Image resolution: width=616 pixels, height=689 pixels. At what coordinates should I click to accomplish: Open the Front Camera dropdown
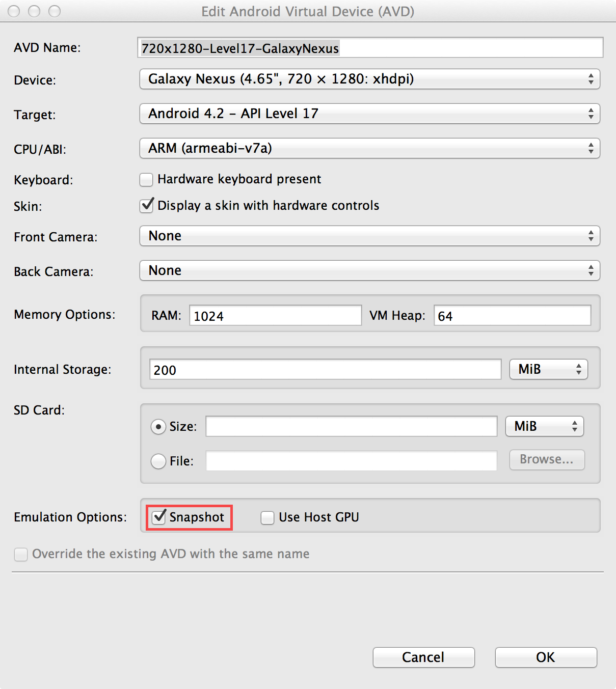click(370, 236)
